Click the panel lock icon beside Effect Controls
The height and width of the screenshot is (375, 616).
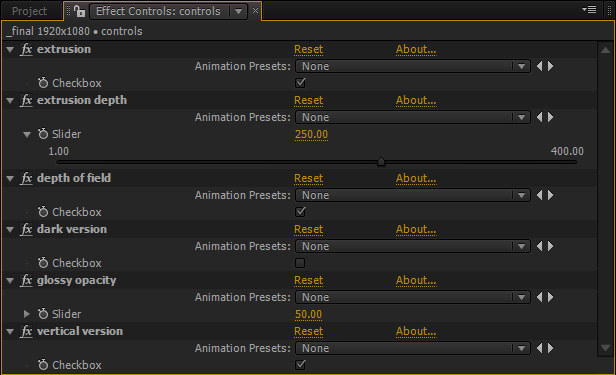tap(79, 11)
